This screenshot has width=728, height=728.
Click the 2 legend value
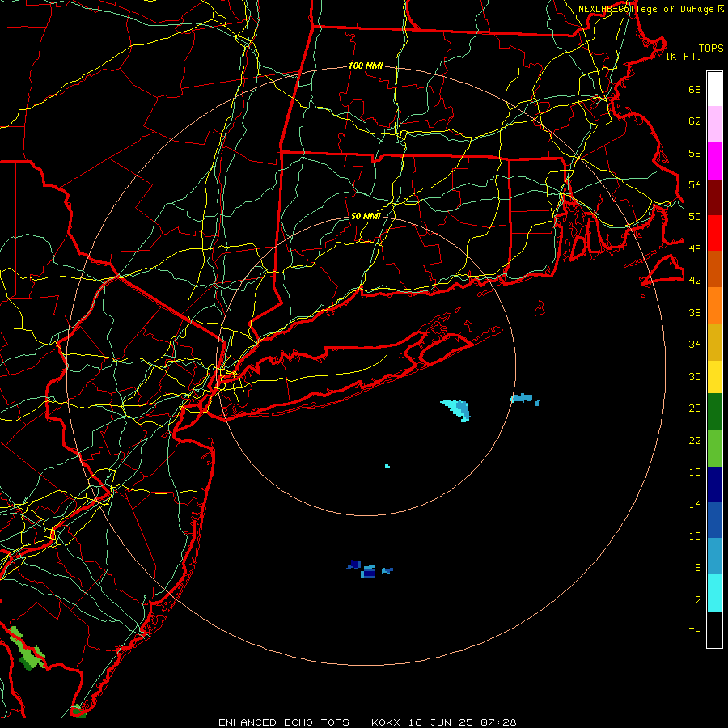coord(698,600)
